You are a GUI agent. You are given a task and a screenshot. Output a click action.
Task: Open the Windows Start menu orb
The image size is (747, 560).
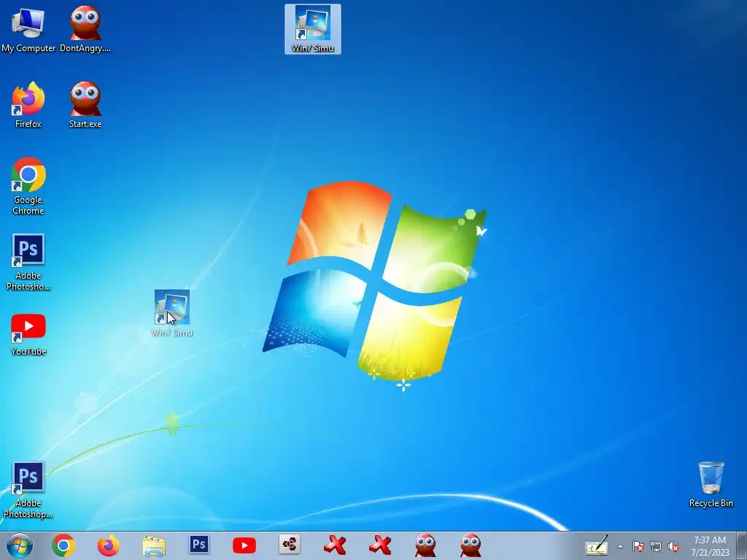point(20,545)
